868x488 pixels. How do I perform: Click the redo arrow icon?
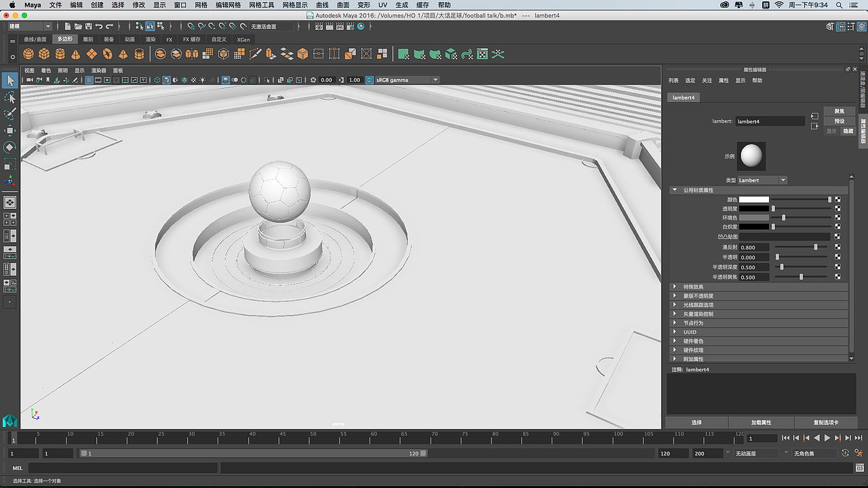[x=110, y=26]
